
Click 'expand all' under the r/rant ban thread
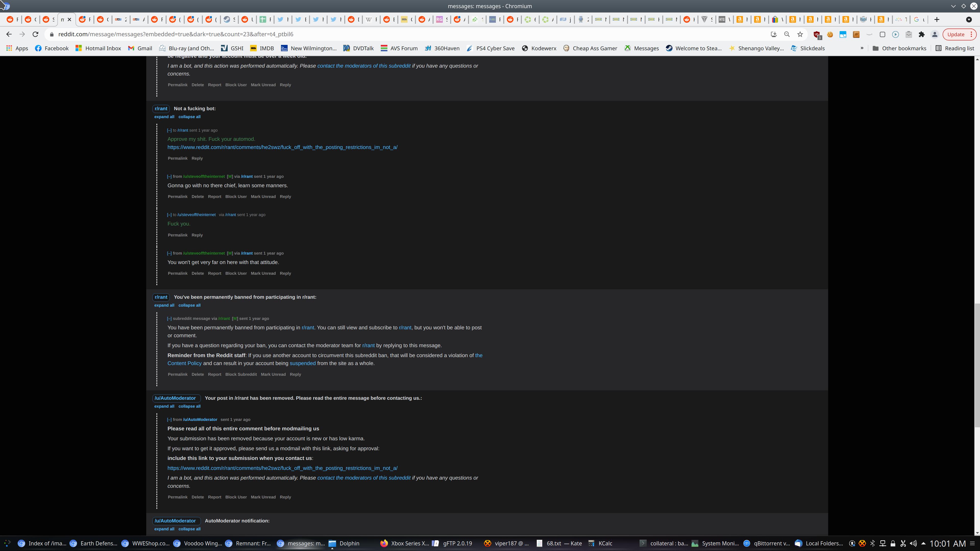coord(164,305)
